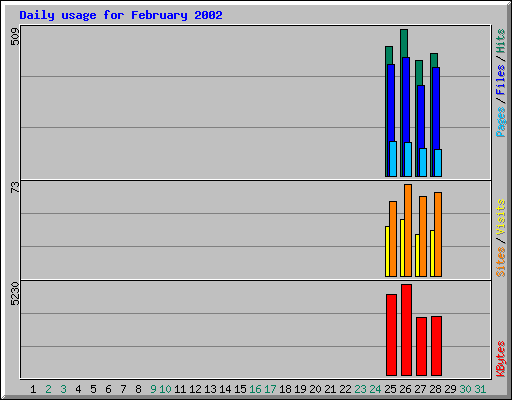Select the yellow Visits bar for day 27
Image resolution: width=512 pixels, height=400 pixels.
click(x=417, y=256)
